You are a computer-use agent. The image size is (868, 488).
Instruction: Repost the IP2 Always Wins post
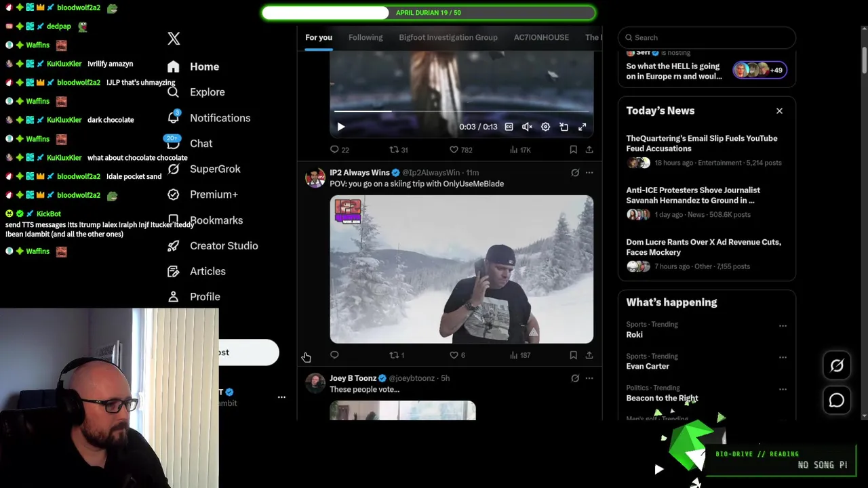click(397, 355)
